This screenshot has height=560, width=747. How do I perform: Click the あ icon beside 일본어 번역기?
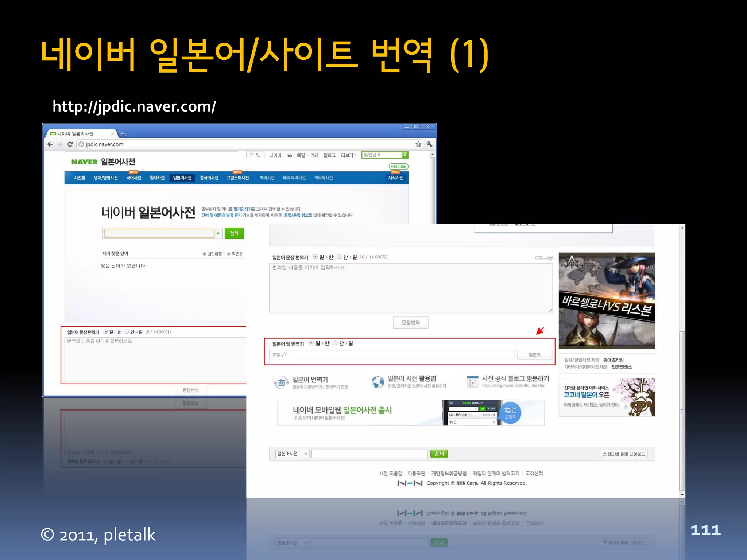(281, 382)
